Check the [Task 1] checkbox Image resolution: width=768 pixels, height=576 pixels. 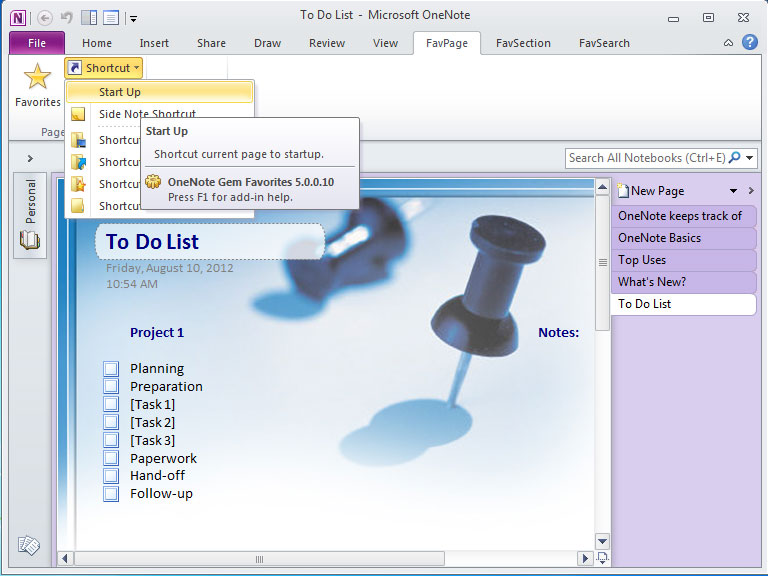point(111,404)
